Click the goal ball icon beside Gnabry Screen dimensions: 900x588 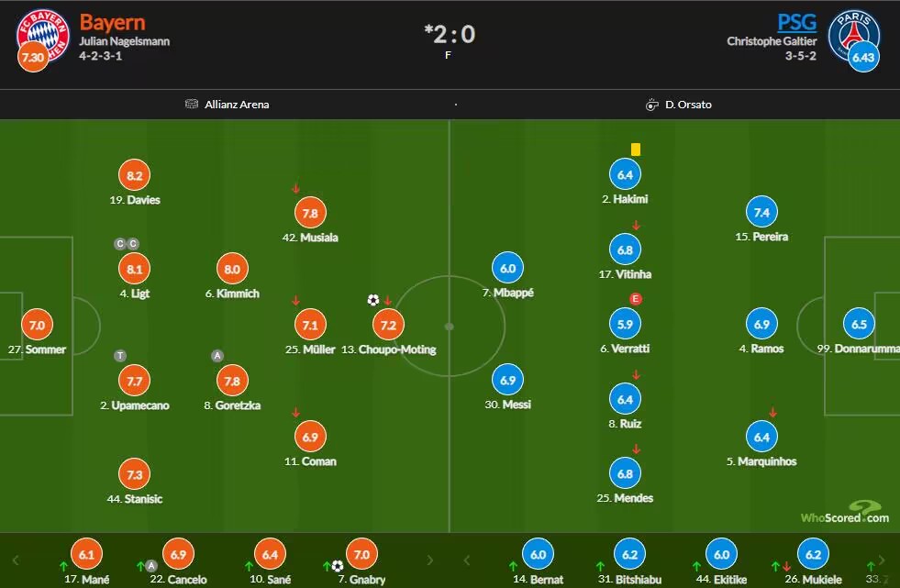click(338, 567)
